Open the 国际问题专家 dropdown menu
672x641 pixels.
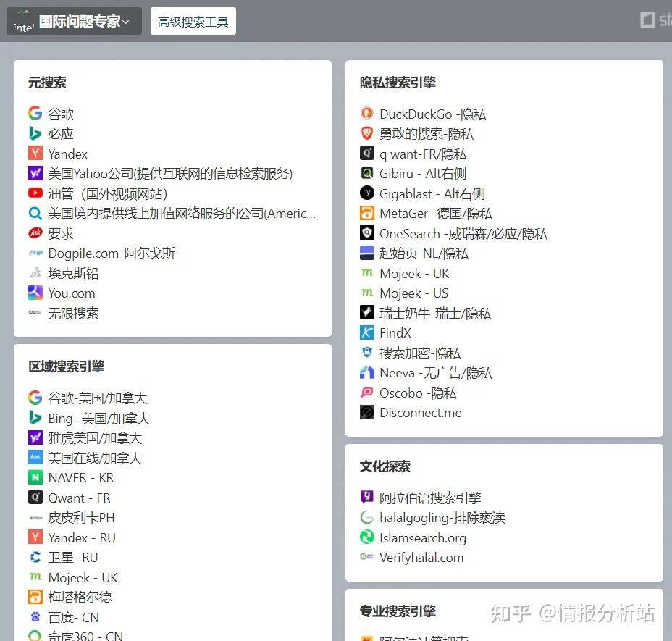point(74,21)
